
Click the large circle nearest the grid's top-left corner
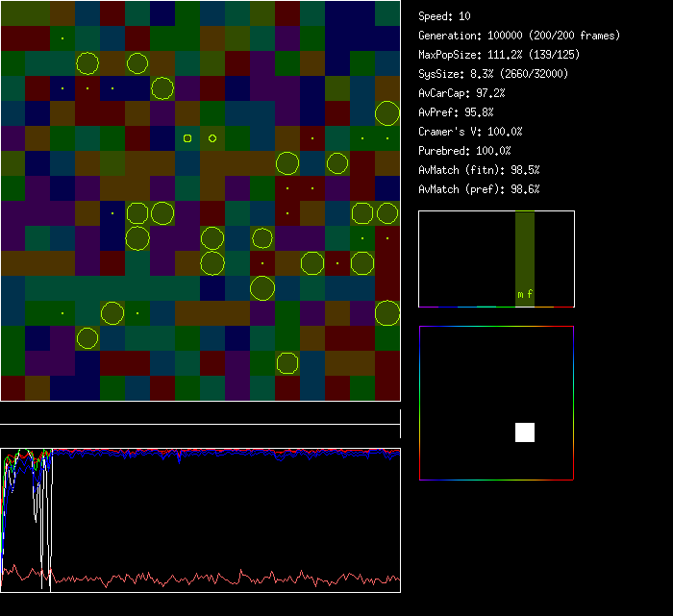click(x=87, y=63)
